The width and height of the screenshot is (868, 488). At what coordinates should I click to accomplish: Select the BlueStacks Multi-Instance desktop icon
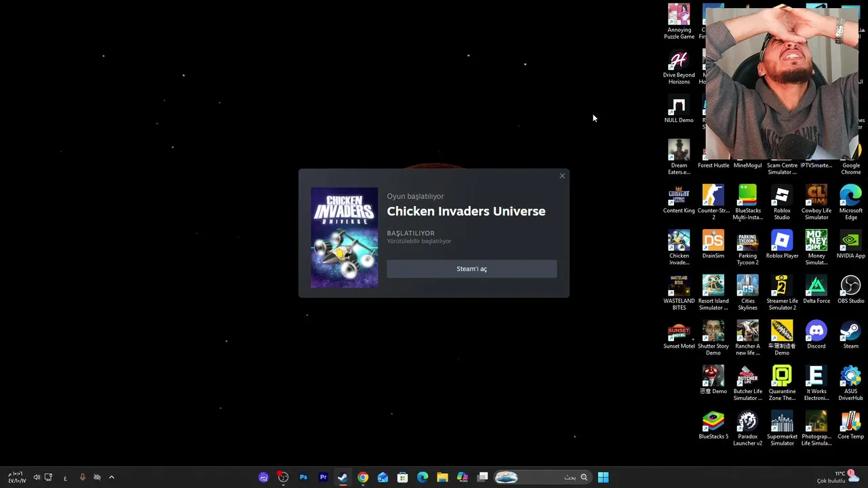pos(747,202)
